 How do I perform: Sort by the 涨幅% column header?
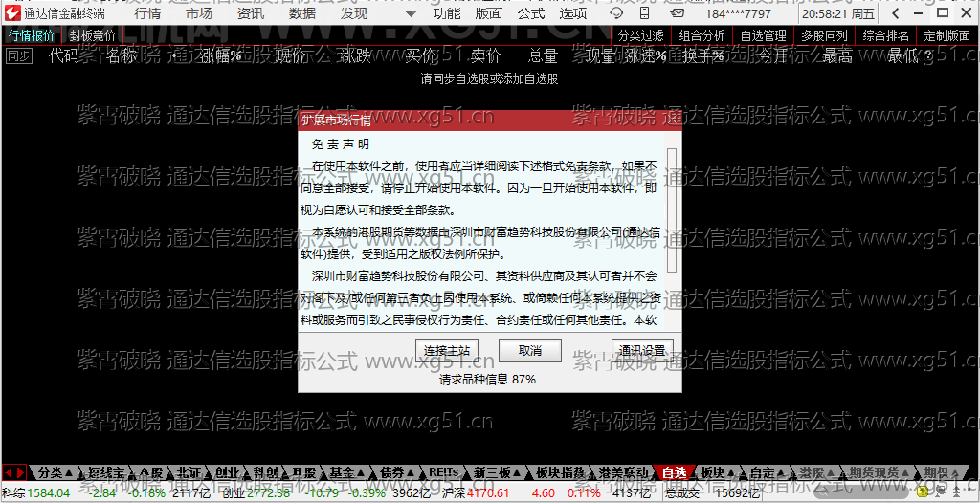[x=221, y=56]
